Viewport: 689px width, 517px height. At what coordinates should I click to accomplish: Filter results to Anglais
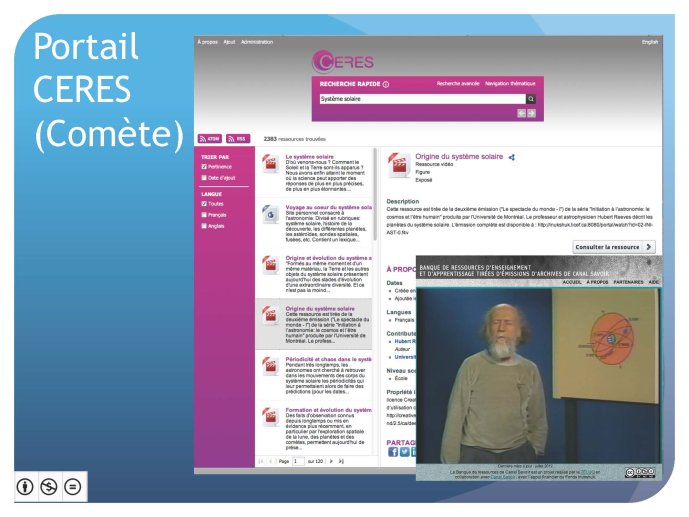(204, 226)
